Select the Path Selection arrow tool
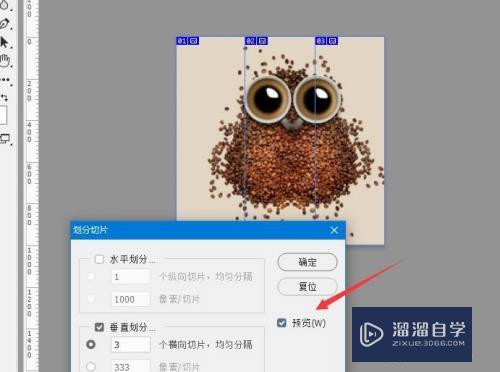500x372 pixels. [x=4, y=43]
